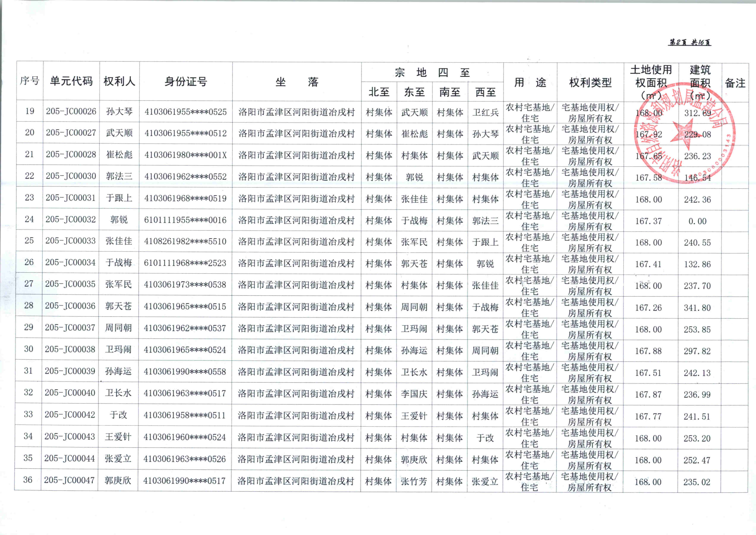The image size is (756, 535).
Task: Click the 单元代码 column header
Action: click(x=71, y=81)
